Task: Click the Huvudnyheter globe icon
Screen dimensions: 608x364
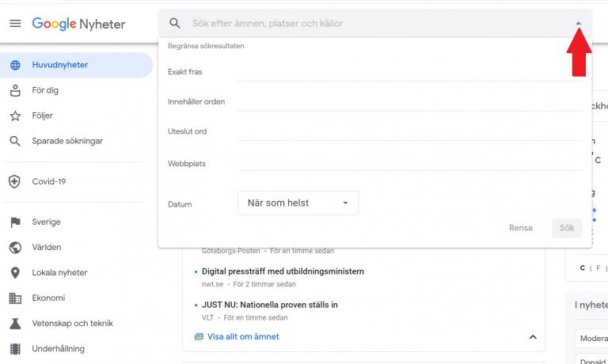Action: pos(15,65)
